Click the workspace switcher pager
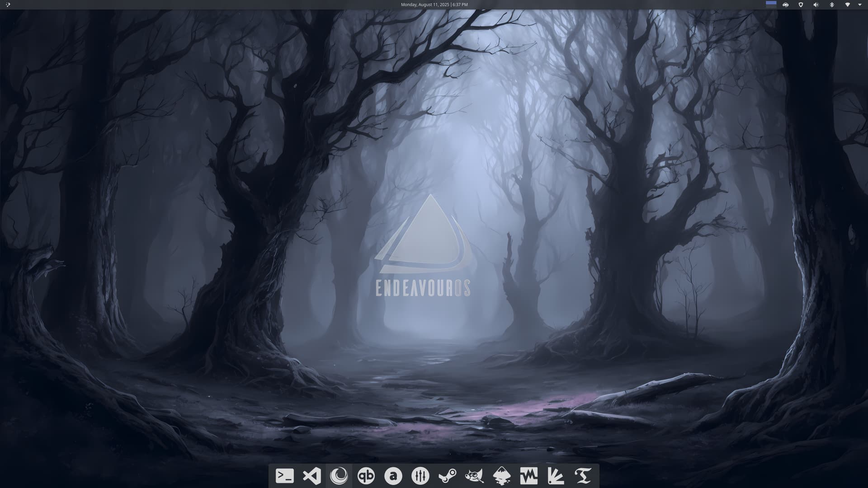Viewport: 868px width, 488px height. tap(771, 5)
